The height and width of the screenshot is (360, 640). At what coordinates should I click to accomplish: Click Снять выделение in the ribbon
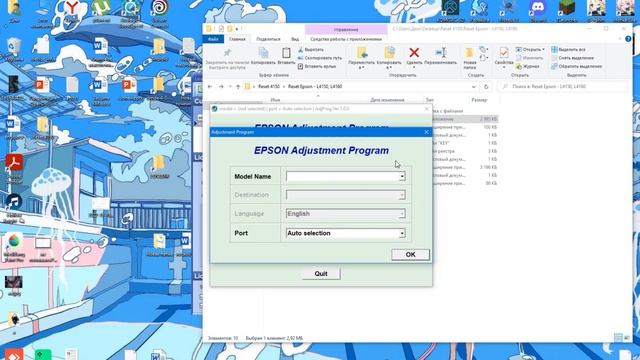[x=573, y=58]
